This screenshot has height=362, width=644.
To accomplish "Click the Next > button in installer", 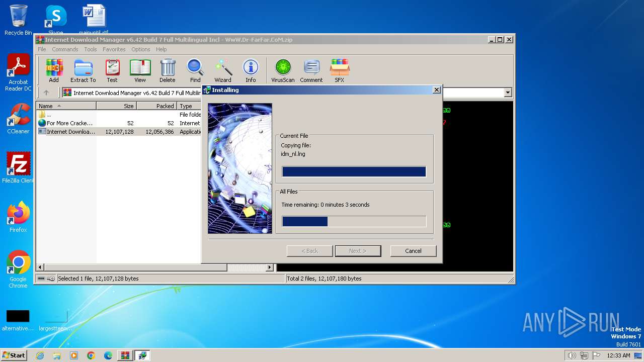I will pyautogui.click(x=358, y=251).
